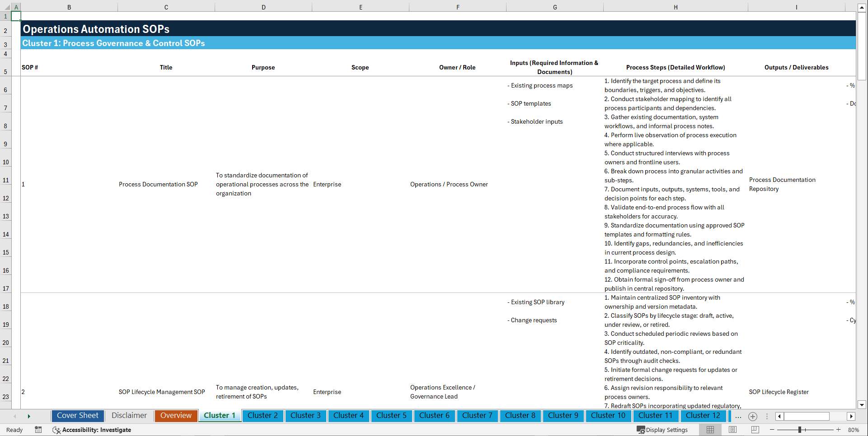Open Display Settings
868x436 pixels.
point(662,430)
